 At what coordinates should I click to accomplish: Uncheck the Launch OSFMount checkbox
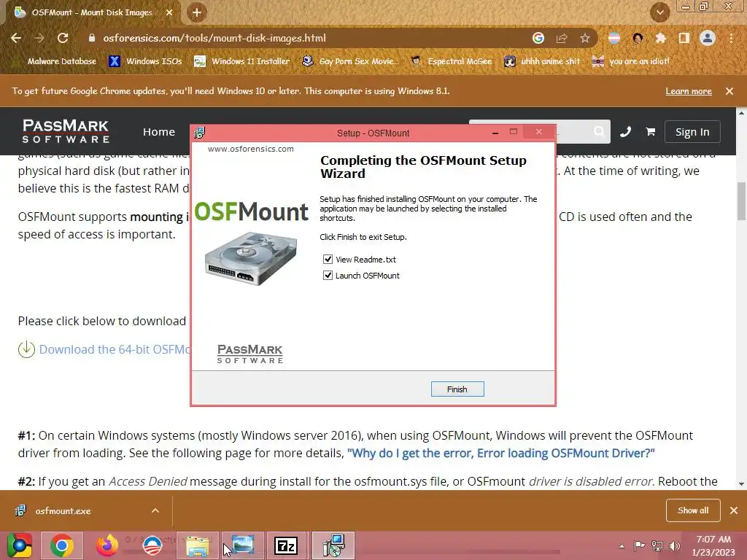(328, 275)
